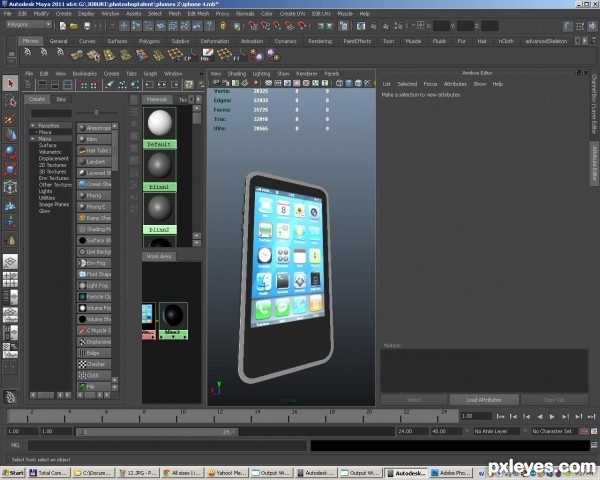Show Hypershade top and bottom tabs icon
Screen dimensions: 600x480
68,85
